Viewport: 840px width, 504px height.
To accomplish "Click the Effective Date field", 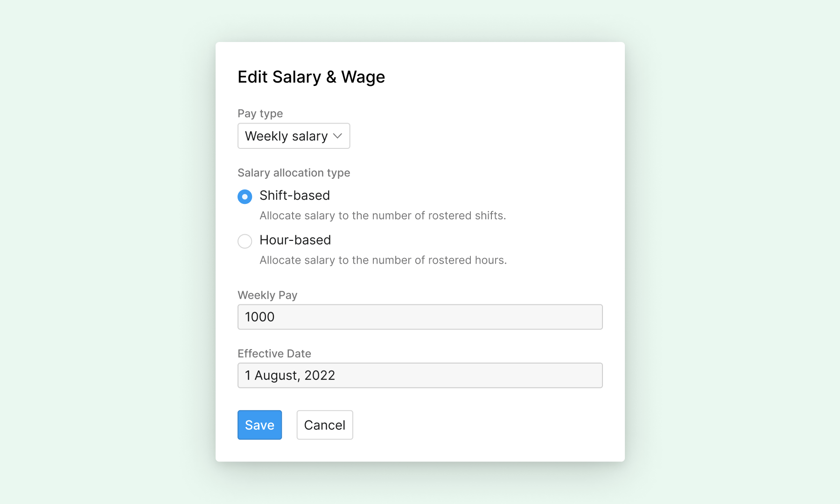I will click(x=420, y=375).
